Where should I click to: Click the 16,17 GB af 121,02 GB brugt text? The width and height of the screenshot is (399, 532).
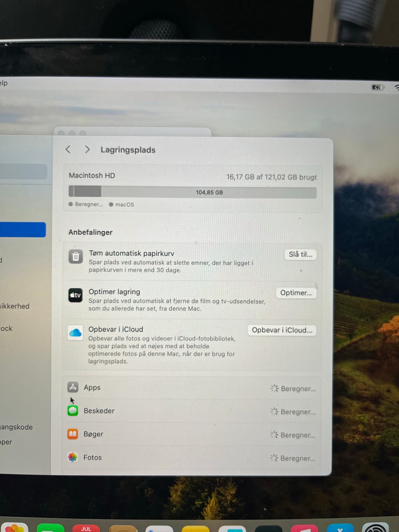pyautogui.click(x=271, y=177)
